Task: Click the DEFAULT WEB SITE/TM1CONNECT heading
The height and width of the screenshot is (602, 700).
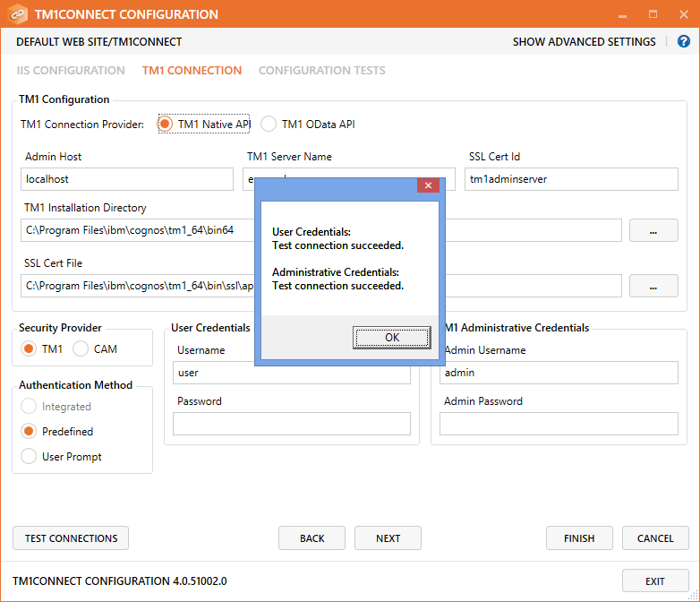Action: coord(99,41)
